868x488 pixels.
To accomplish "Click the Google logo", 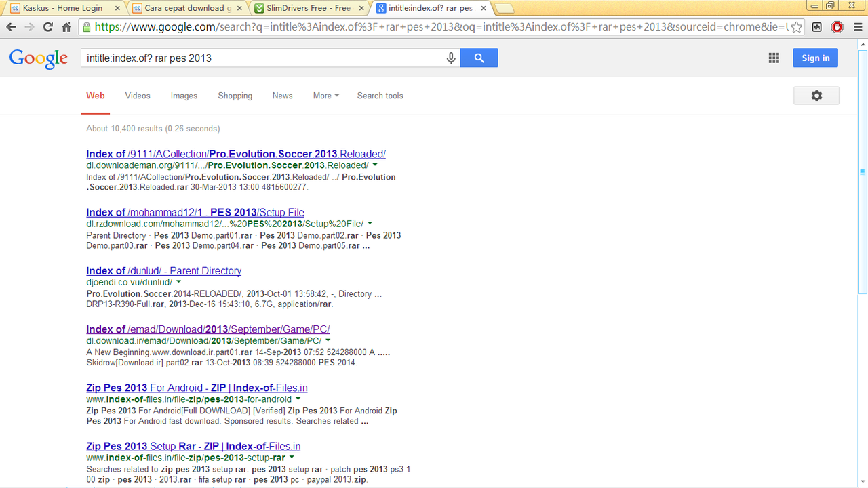I will (39, 58).
